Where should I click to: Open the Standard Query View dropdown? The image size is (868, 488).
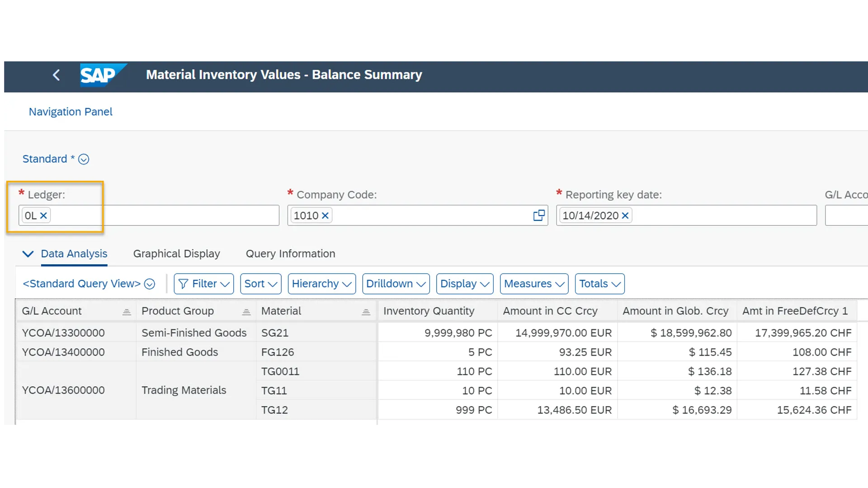(149, 284)
